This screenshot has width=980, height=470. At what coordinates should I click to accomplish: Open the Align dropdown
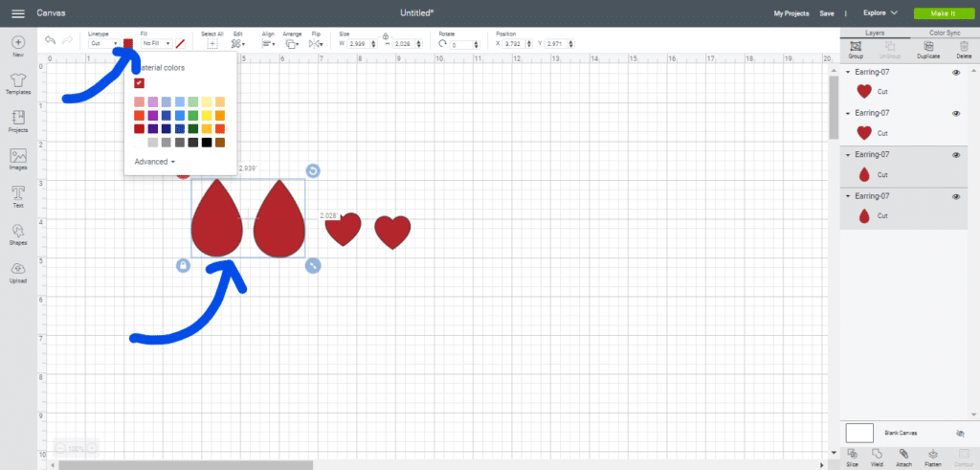tap(269, 44)
